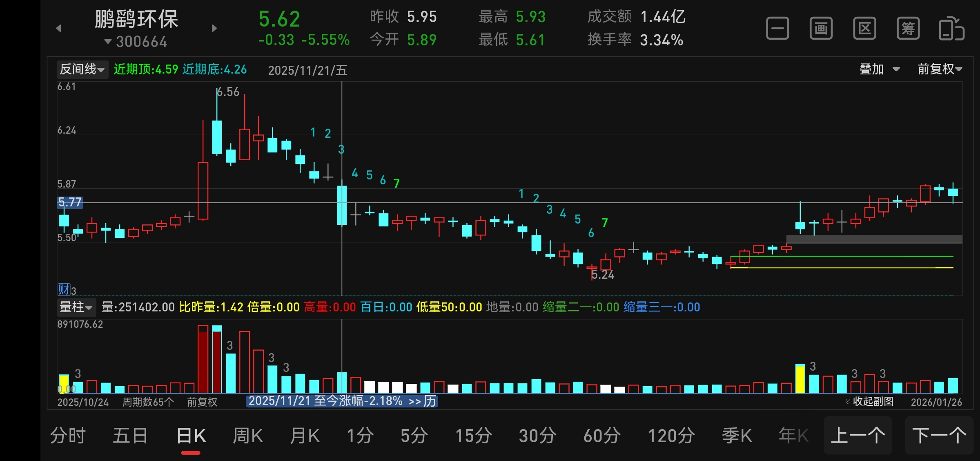This screenshot has width=980, height=461.
Task: Go to next stock with right arrow
Action: [214, 28]
